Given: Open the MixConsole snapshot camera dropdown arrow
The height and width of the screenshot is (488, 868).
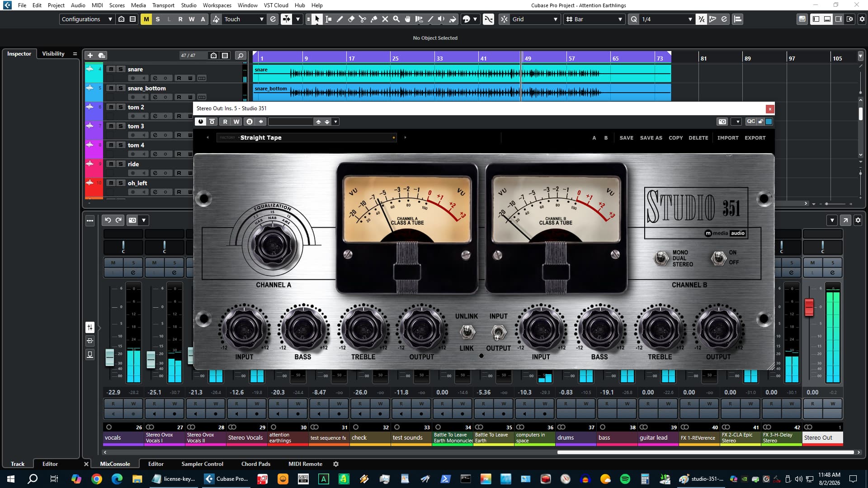Looking at the screenshot, I should [x=144, y=220].
